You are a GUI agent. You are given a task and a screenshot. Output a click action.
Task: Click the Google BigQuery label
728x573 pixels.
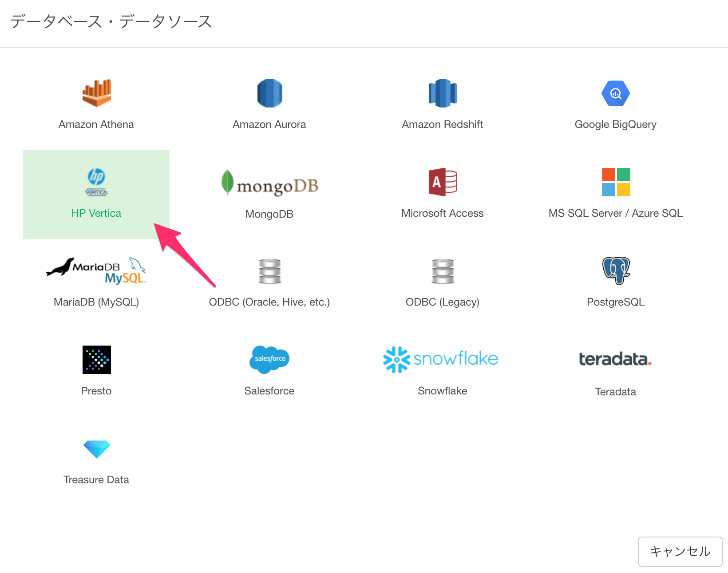(616, 124)
